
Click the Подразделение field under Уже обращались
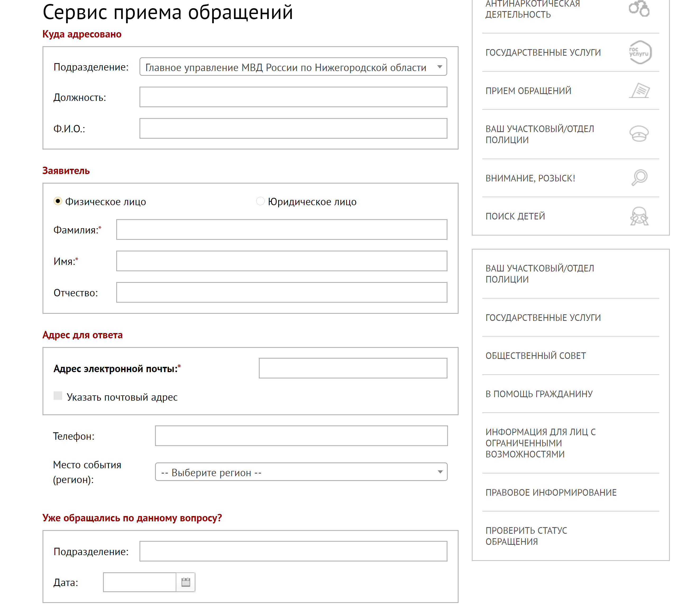coord(293,551)
